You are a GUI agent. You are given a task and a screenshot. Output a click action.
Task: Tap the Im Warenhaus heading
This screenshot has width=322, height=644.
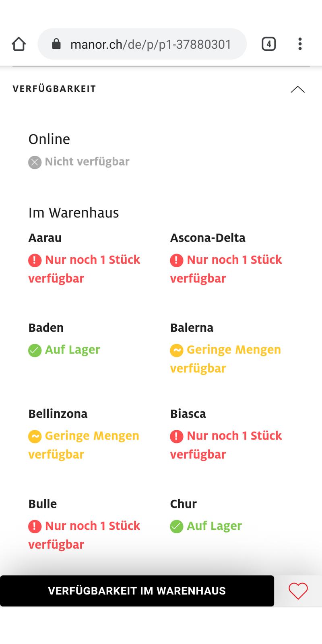(x=74, y=213)
